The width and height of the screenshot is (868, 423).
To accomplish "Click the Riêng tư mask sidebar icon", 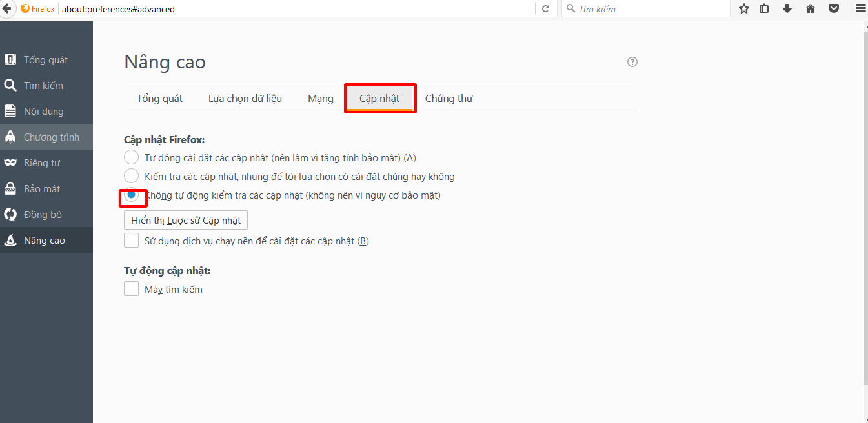I will coord(10,162).
